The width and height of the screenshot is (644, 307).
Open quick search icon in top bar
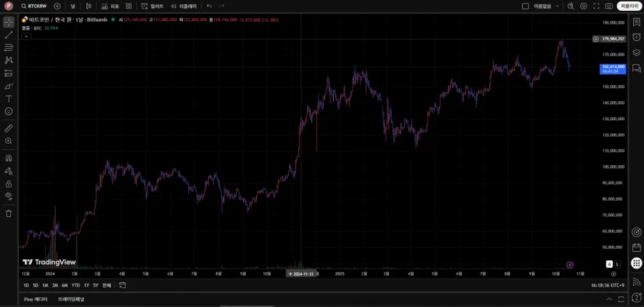(570, 6)
